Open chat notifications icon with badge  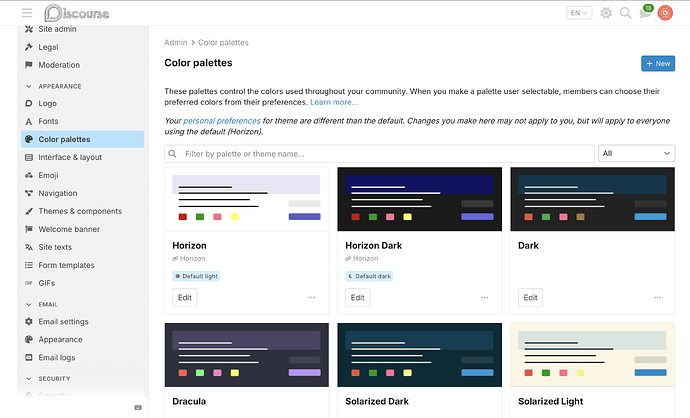pos(646,12)
